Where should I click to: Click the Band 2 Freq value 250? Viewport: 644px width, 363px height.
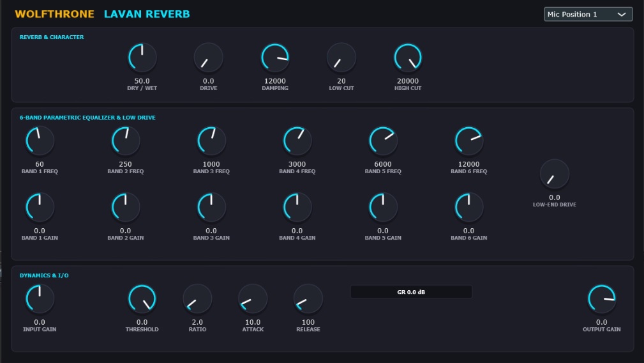point(125,164)
